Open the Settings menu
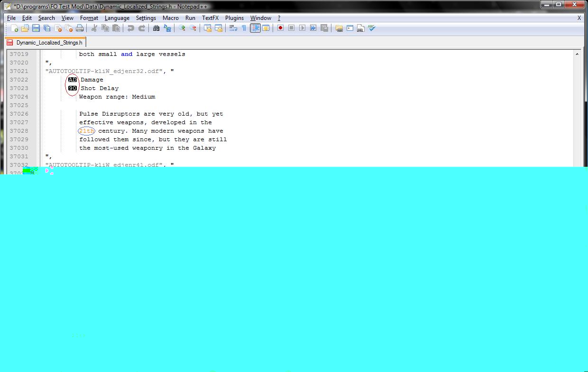 pyautogui.click(x=146, y=18)
